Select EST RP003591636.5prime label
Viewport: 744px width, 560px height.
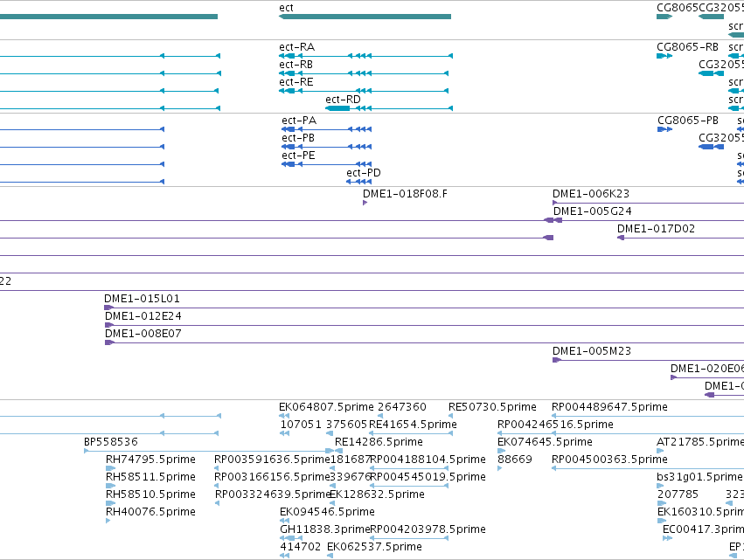click(x=272, y=460)
